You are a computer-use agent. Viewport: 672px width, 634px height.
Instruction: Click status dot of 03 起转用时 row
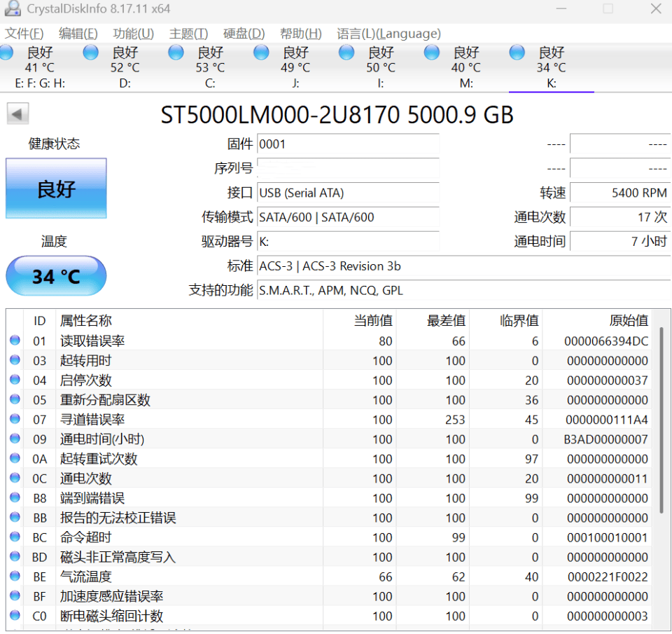pyautogui.click(x=15, y=360)
